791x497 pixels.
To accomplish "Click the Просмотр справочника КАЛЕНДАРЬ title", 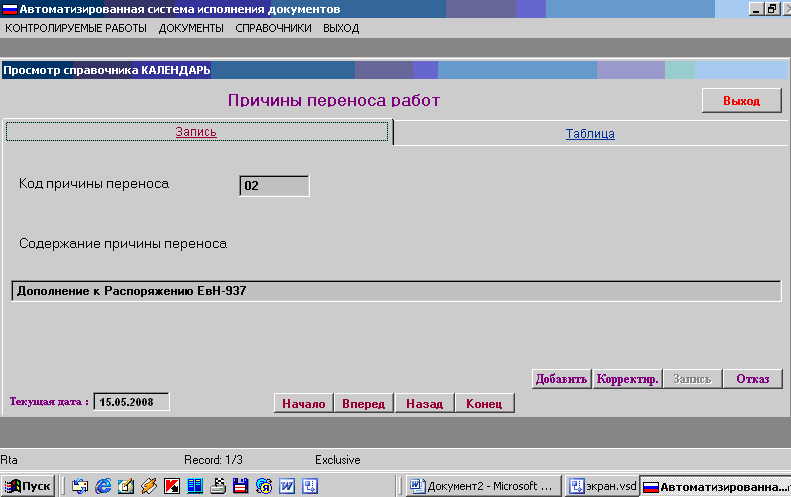I will [x=107, y=70].
